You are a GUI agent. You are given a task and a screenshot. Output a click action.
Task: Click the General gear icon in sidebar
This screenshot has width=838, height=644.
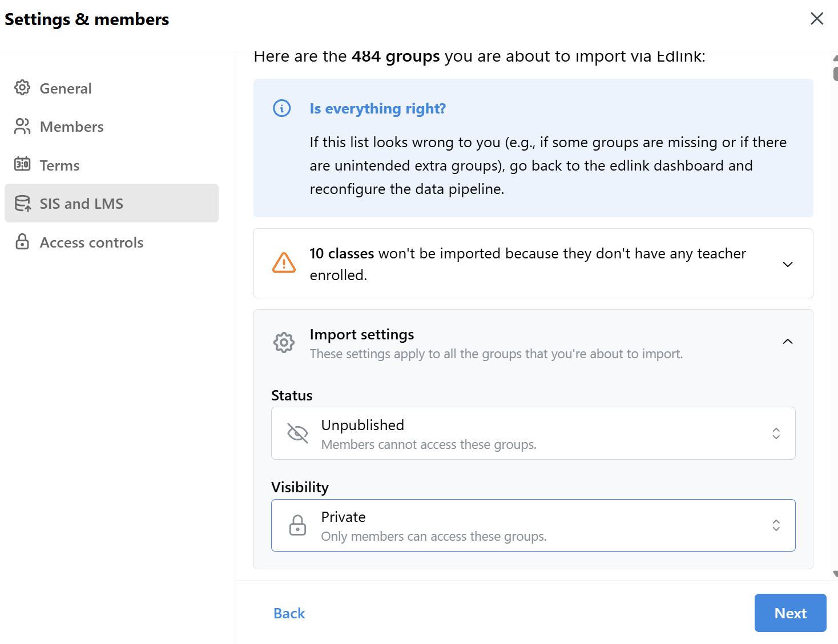click(x=22, y=88)
